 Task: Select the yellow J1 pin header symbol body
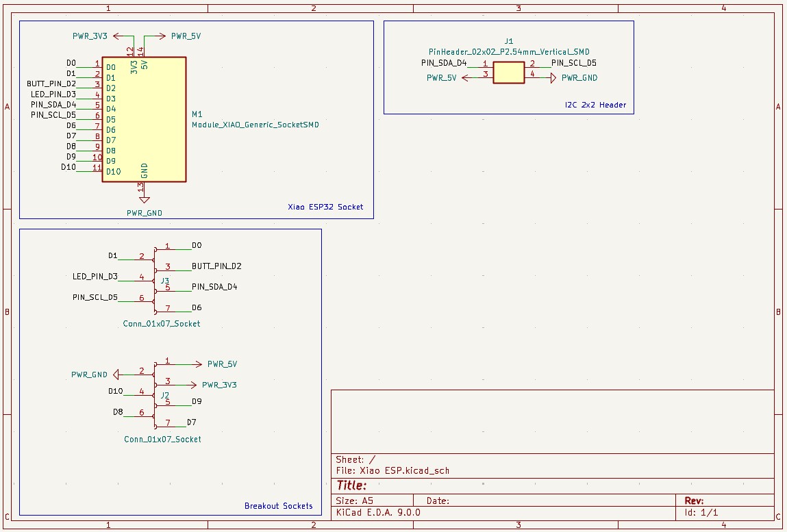[x=508, y=73]
